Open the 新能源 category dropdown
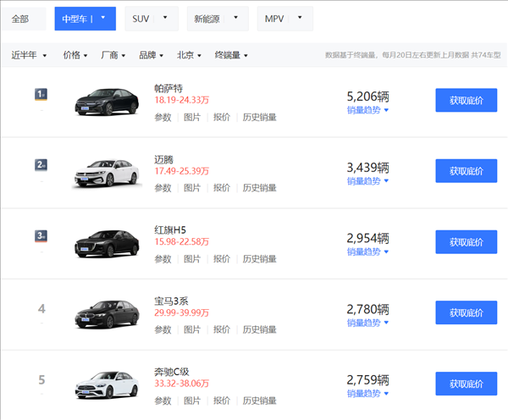This screenshot has height=420, width=508. click(218, 19)
